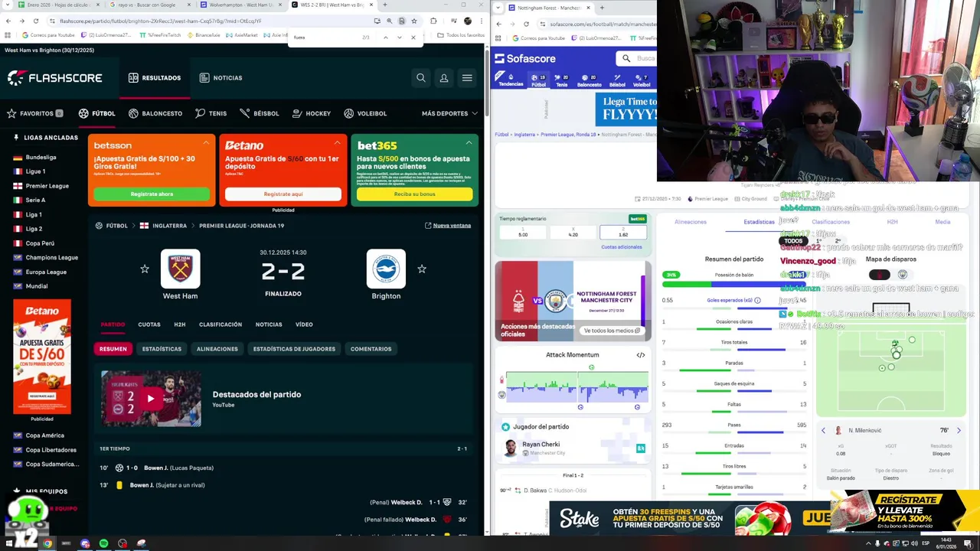Click the find-in-page text field
Screen dimensions: 980x551
click(324, 37)
